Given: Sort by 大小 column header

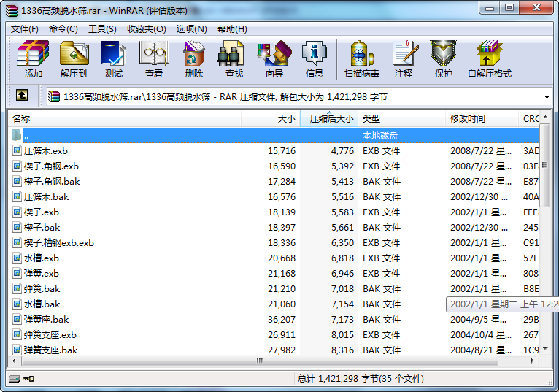Looking at the screenshot, I should pos(271,119).
